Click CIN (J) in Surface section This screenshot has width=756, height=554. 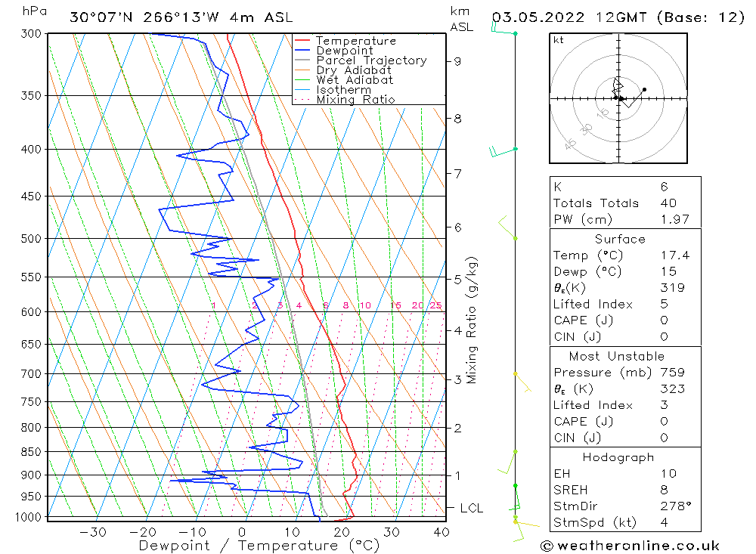(577, 337)
